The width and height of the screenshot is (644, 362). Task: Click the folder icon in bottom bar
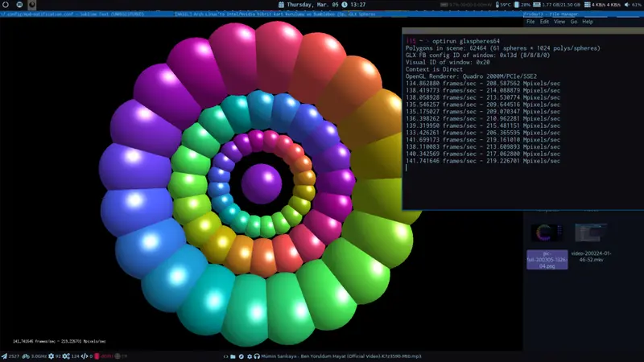pyautogui.click(x=233, y=356)
